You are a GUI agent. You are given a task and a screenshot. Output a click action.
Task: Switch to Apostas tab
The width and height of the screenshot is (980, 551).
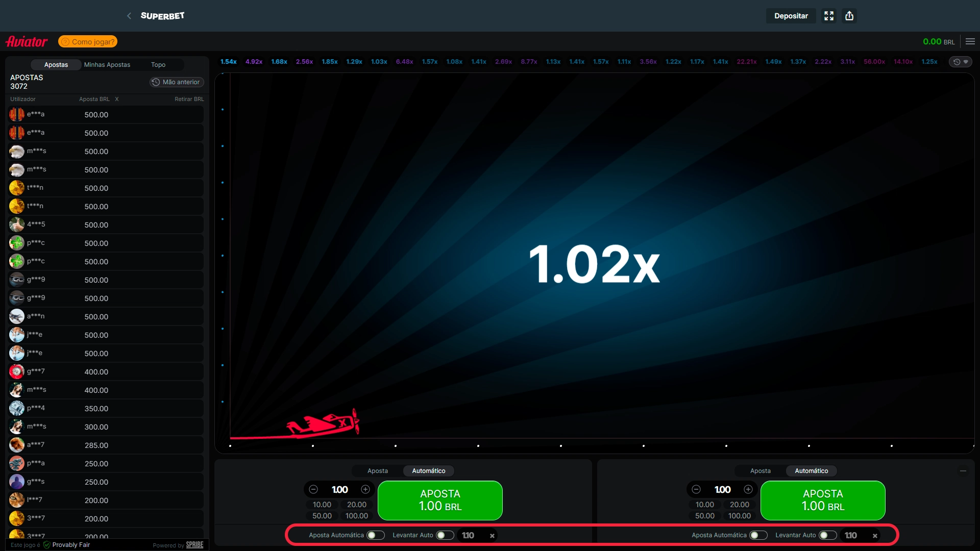pyautogui.click(x=56, y=65)
